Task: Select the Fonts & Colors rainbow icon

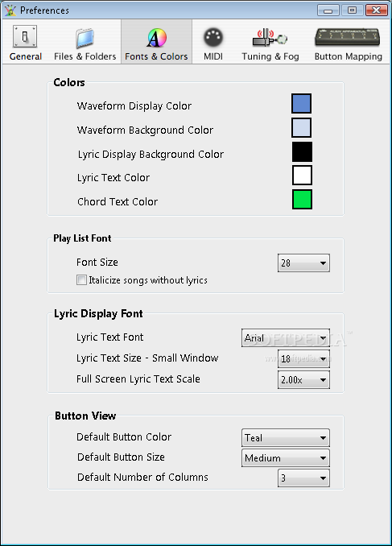Action: point(157,38)
